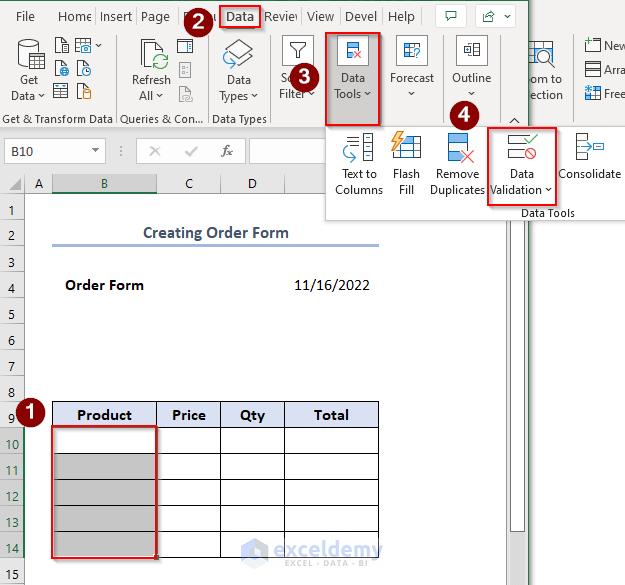
Task: Switch to the Review tab
Action: point(281,17)
